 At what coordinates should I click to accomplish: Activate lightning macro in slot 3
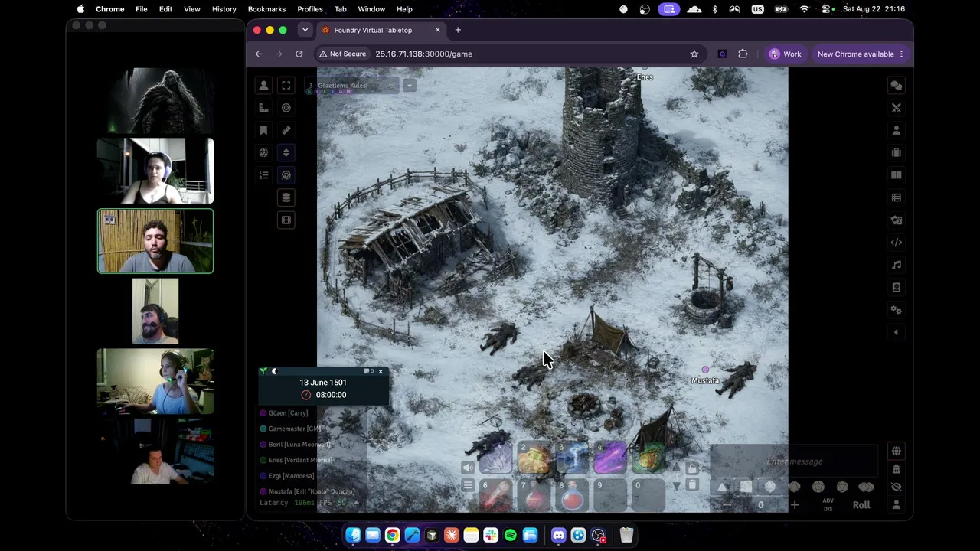(x=572, y=458)
